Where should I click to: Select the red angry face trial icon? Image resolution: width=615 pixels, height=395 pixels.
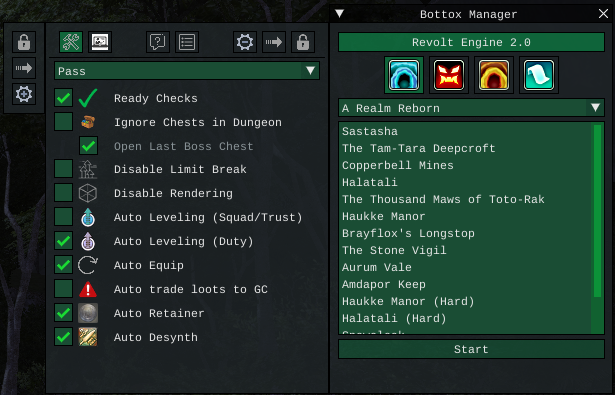(x=449, y=75)
